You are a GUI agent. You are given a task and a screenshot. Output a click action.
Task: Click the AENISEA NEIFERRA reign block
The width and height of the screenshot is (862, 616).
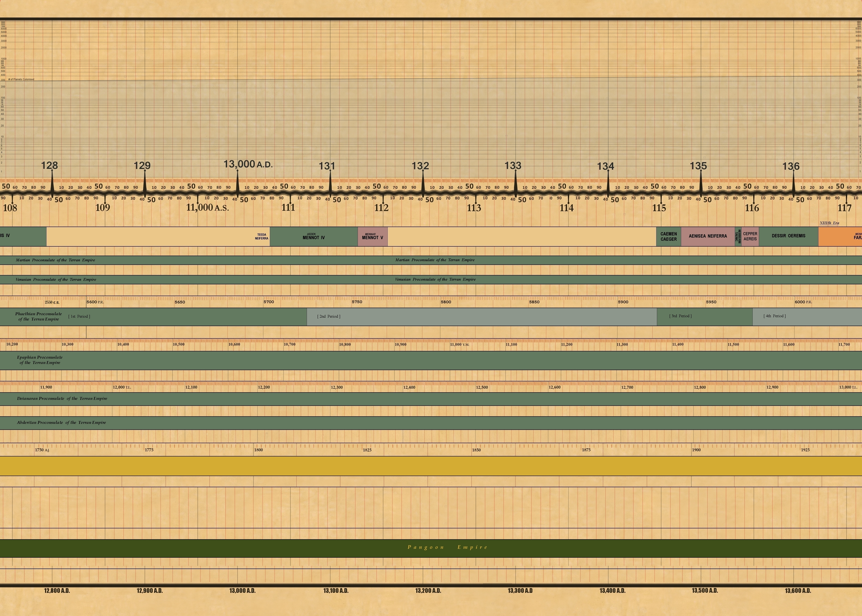tap(708, 237)
